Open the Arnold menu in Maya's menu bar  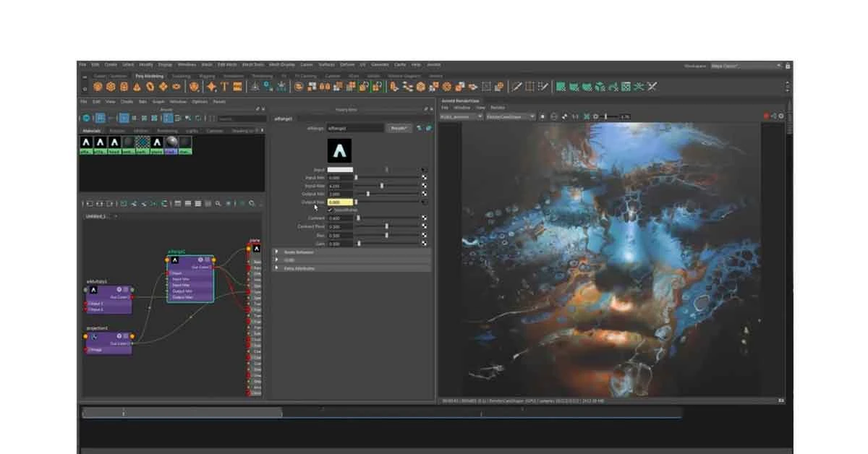pyautogui.click(x=434, y=64)
